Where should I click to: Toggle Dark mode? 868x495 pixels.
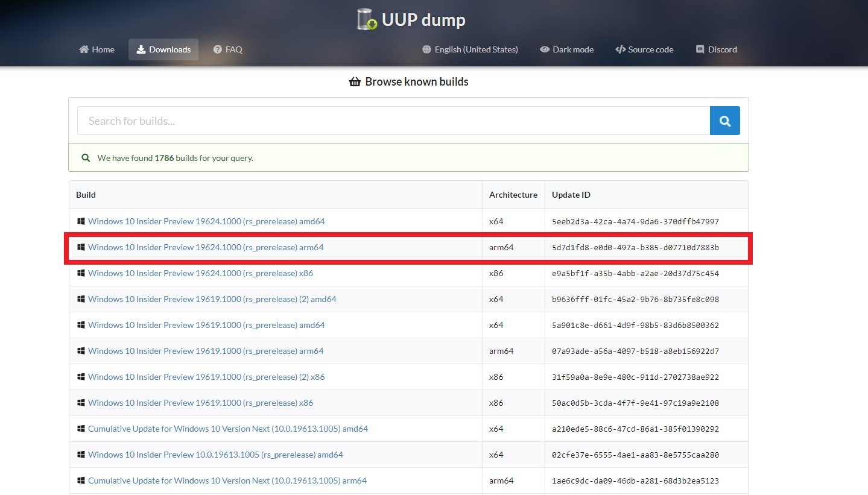pos(566,49)
